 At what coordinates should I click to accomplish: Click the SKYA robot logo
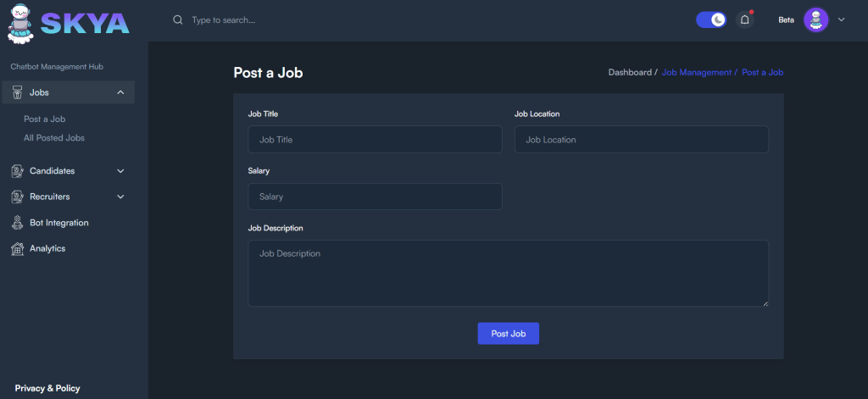(x=20, y=22)
